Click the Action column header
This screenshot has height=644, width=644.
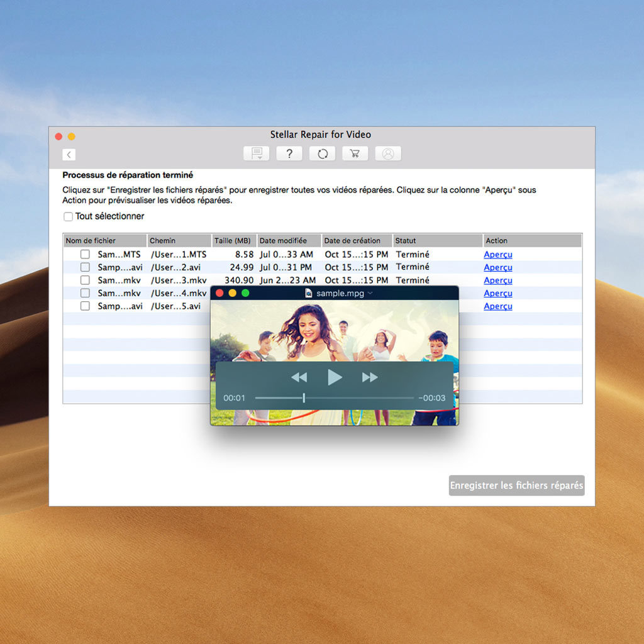pyautogui.click(x=533, y=241)
